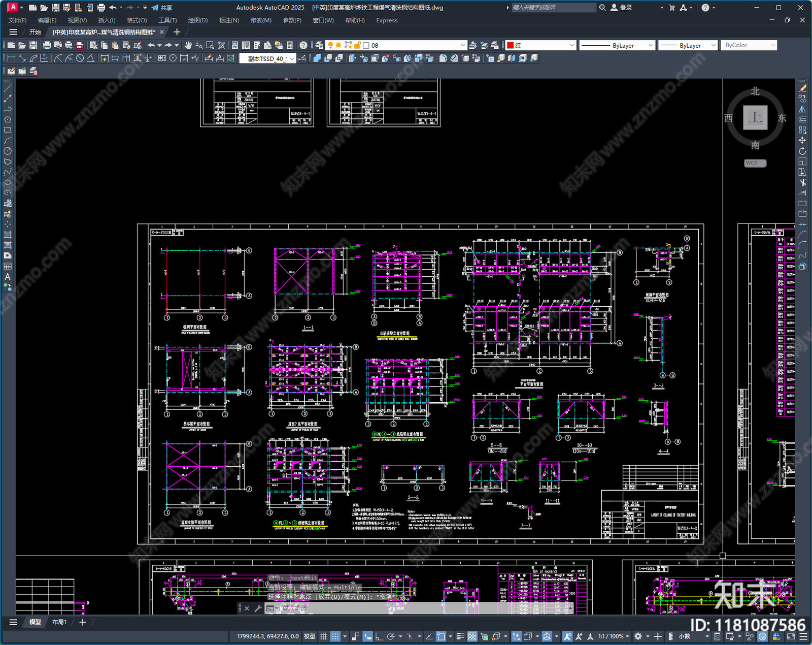Click the ViewCube 上 top face
The image size is (812, 645).
(x=755, y=118)
